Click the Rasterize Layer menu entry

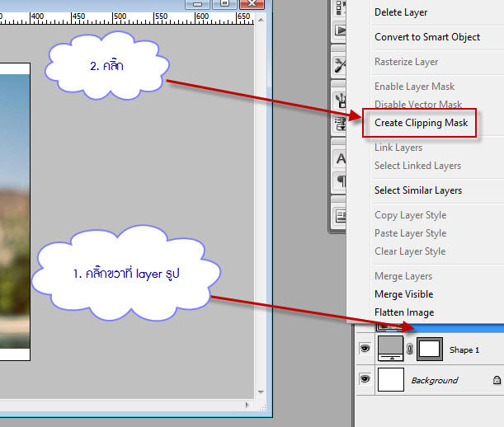click(407, 62)
